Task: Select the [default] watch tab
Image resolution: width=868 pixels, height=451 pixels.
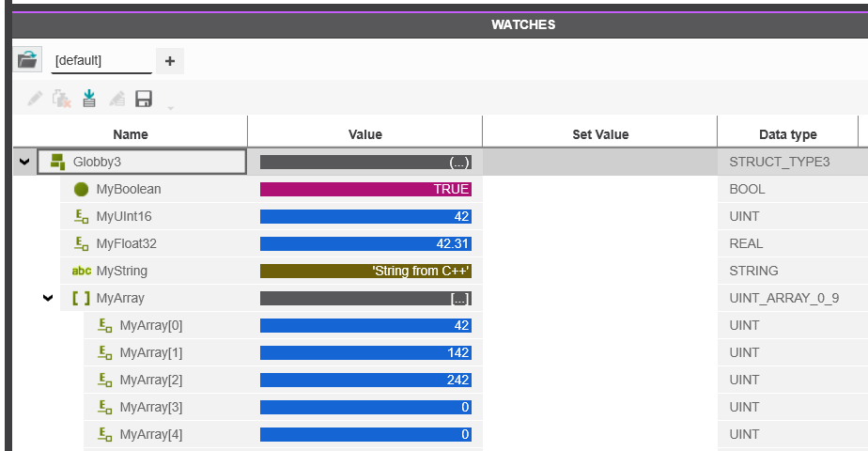Action: 101,61
